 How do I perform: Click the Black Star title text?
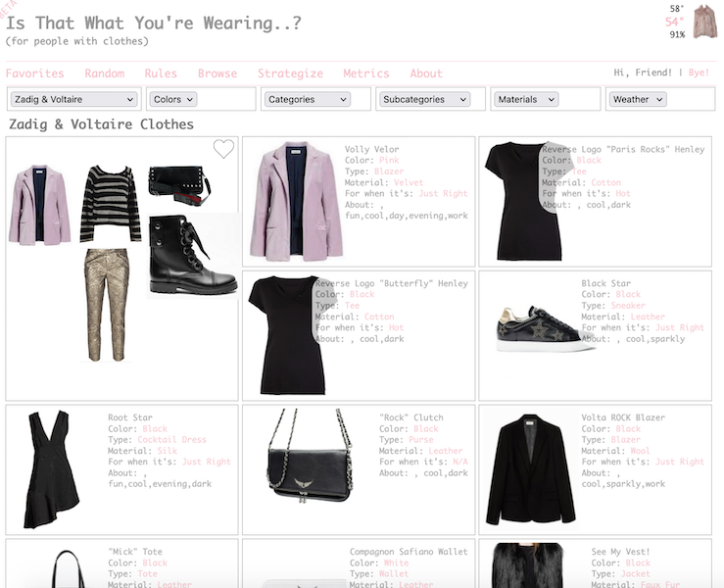pos(605,283)
